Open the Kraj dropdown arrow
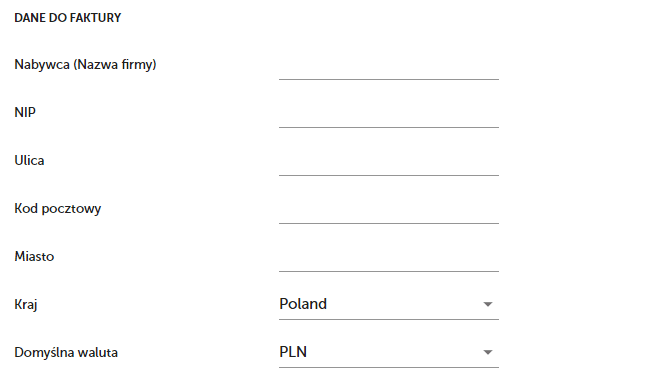Image resolution: width=650 pixels, height=380 pixels. point(488,304)
